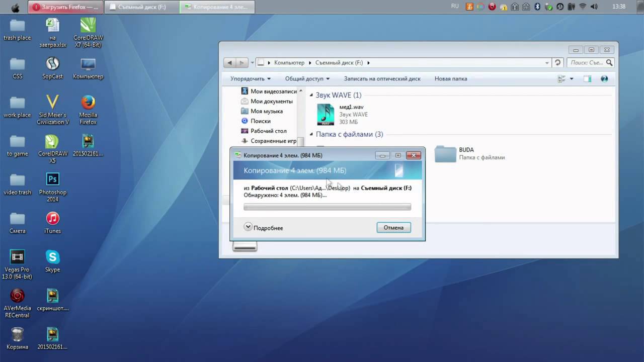Select 'Мои видеозаписи' in navigation pane
Viewport: 644px width, 362px height.
pos(269,92)
